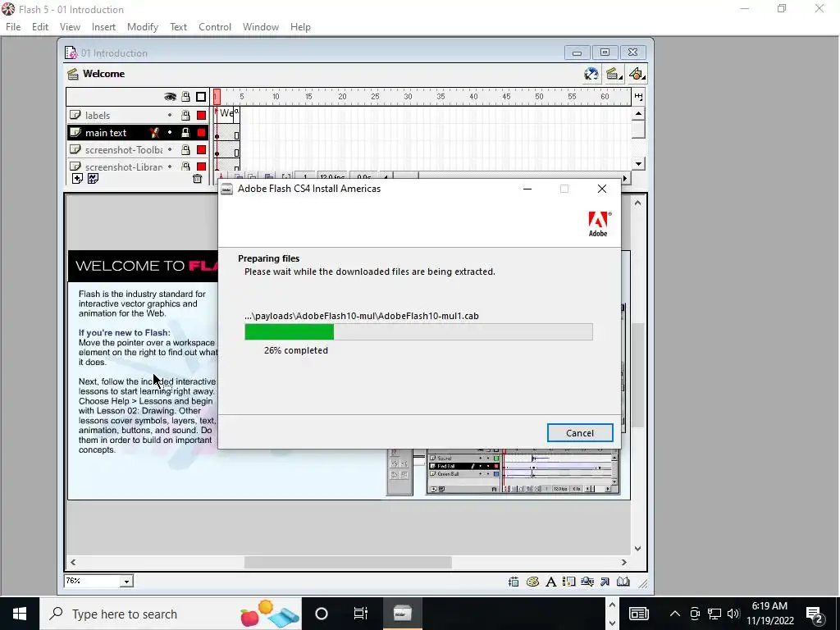840x630 pixels.
Task: Toggle show/hide all layers eye icon
Action: click(x=170, y=97)
